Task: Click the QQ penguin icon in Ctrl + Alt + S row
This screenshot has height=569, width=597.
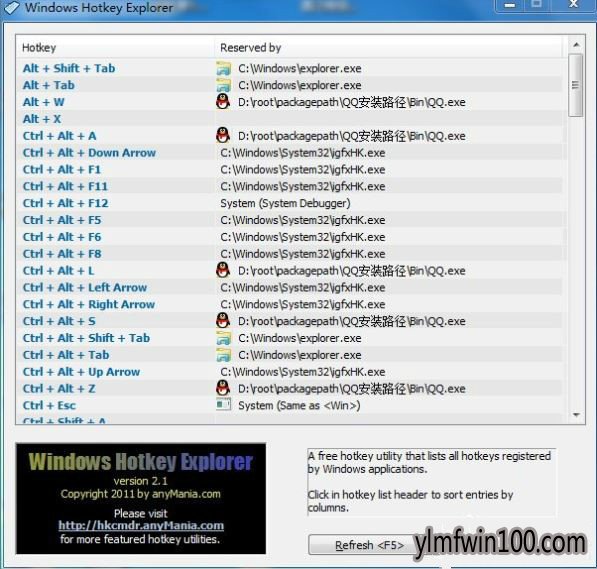Action: pos(223,321)
